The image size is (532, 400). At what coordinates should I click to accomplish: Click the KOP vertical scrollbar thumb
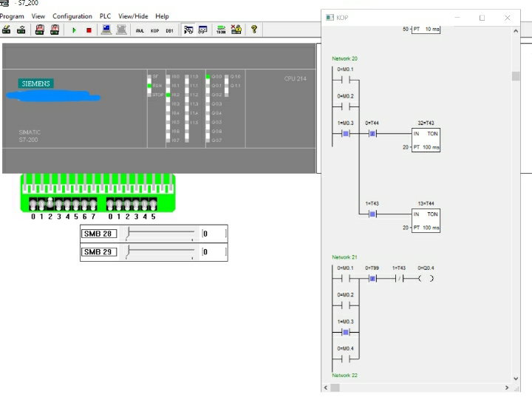(x=516, y=76)
